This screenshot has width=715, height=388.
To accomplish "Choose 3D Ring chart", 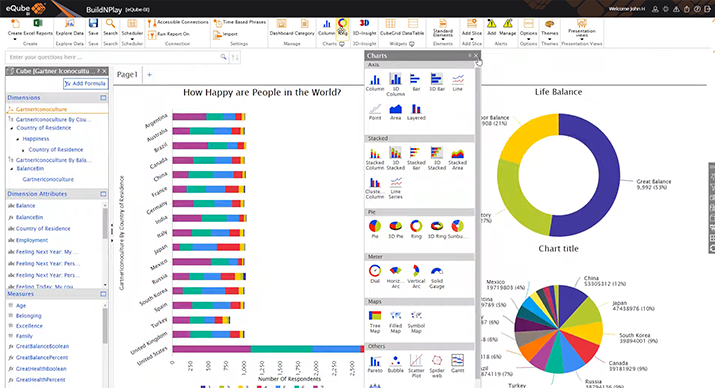I will (x=437, y=229).
